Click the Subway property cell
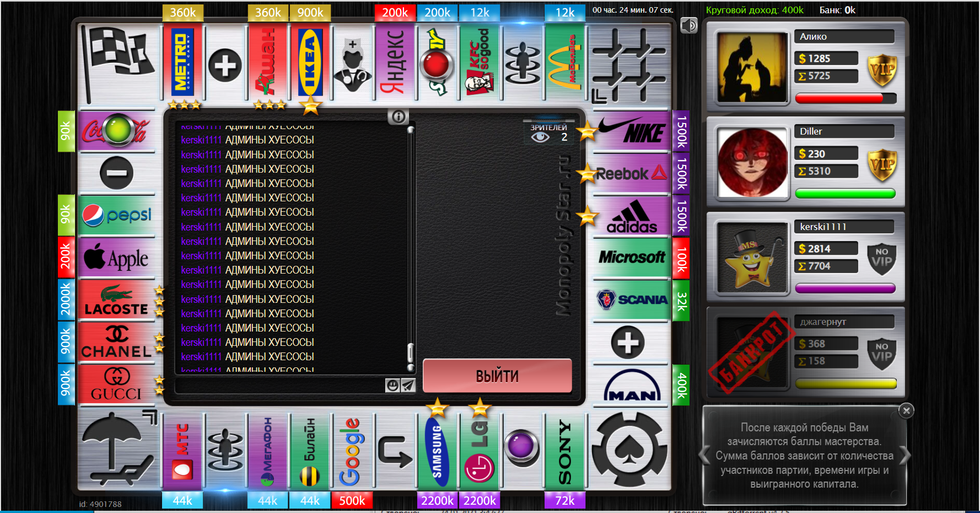The width and height of the screenshot is (980, 513). pyautogui.click(x=438, y=62)
